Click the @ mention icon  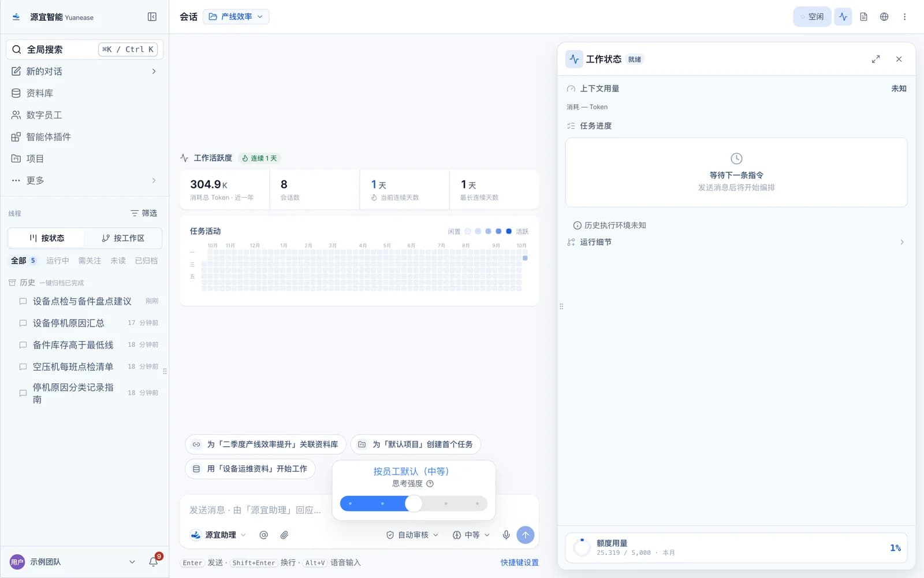[x=263, y=535]
